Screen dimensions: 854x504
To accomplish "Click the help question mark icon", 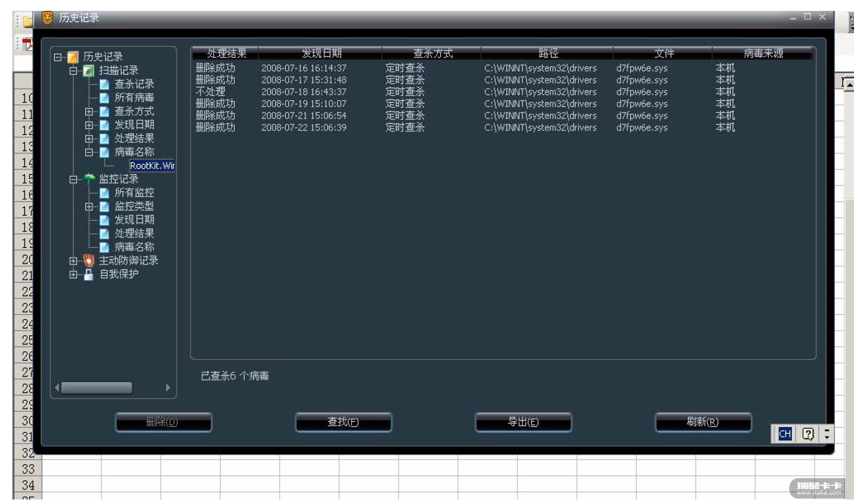I will tap(808, 434).
